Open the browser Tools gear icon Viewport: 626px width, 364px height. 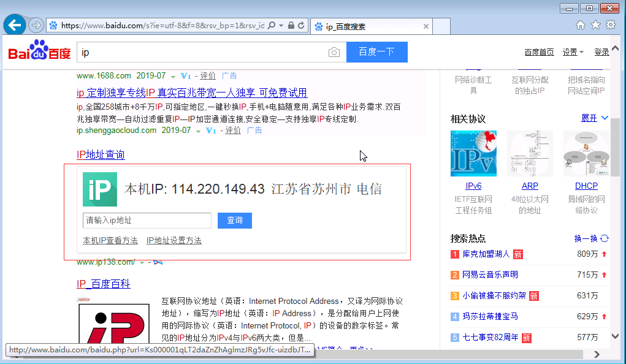click(x=611, y=25)
